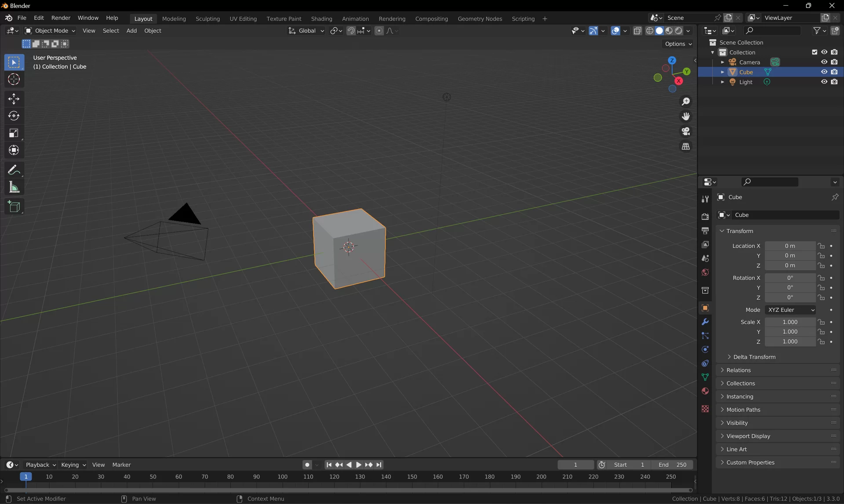The image size is (844, 504).
Task: Jump to the end frame button
Action: coord(379,465)
